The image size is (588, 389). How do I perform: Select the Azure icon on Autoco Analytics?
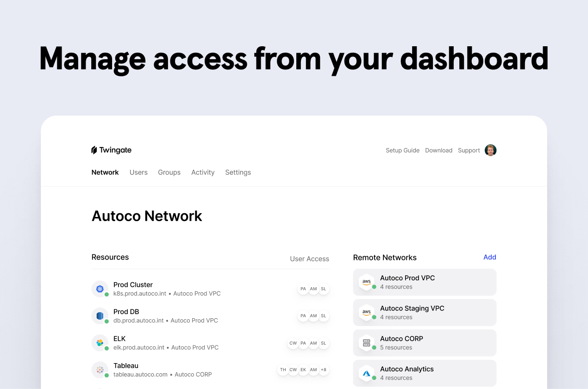[x=365, y=373]
